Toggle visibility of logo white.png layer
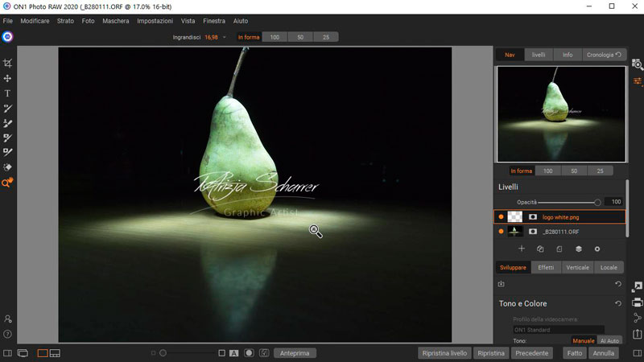This screenshot has height=362, width=644. pyautogui.click(x=501, y=216)
